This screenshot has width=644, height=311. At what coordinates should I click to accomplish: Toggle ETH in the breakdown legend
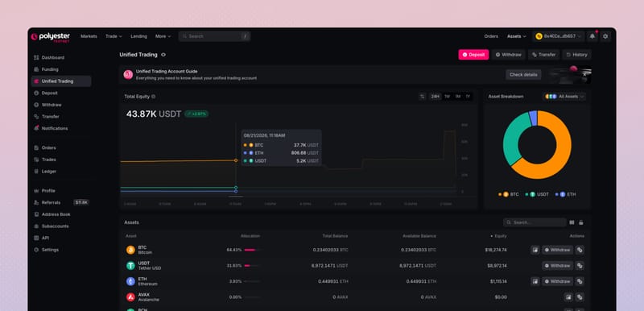[565, 194]
